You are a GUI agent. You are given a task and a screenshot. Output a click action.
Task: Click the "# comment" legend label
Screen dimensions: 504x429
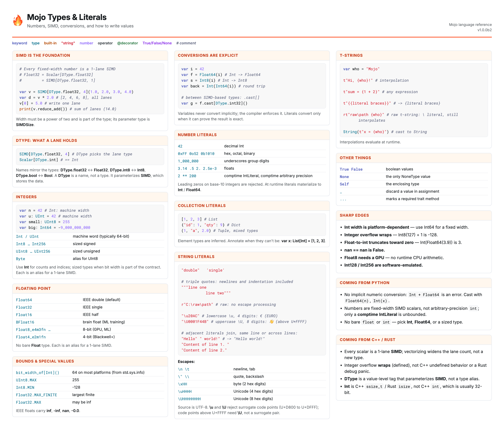point(186,43)
